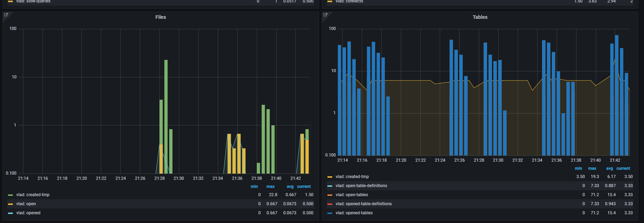Open the Tables panel title menu

[480, 17]
